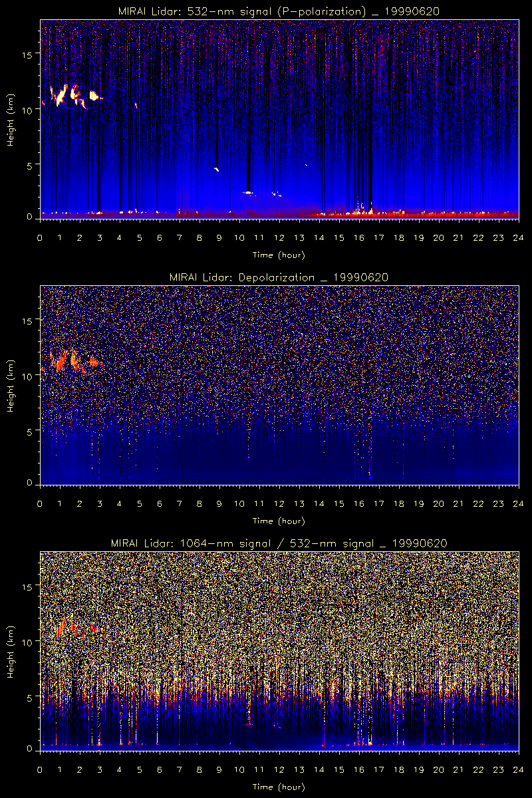Screen dimensions: 532x798
Task: Click "Time (hour)" label under top plot
Action: [x=279, y=255]
